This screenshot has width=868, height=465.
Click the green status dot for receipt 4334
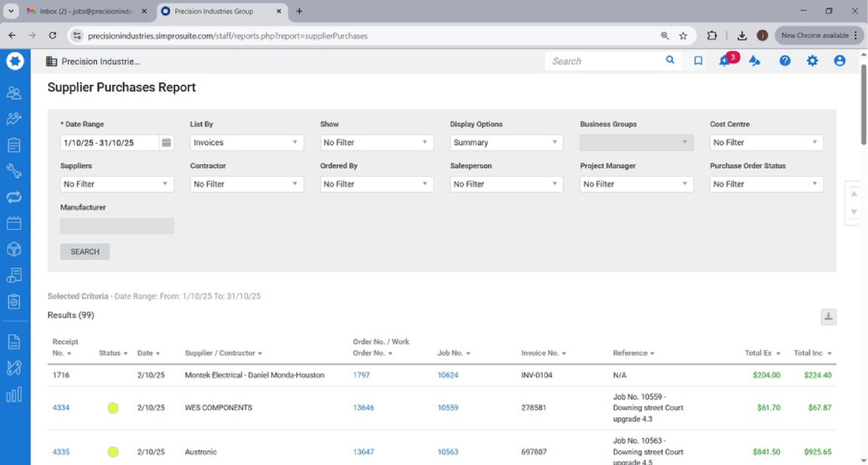pos(113,408)
